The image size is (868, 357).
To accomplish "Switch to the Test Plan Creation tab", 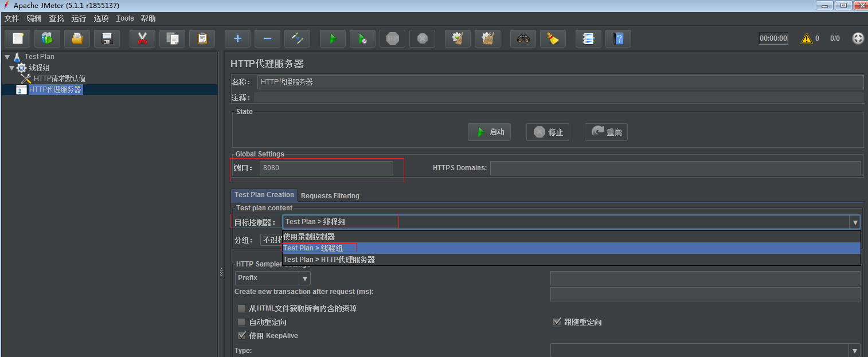I will tap(264, 195).
